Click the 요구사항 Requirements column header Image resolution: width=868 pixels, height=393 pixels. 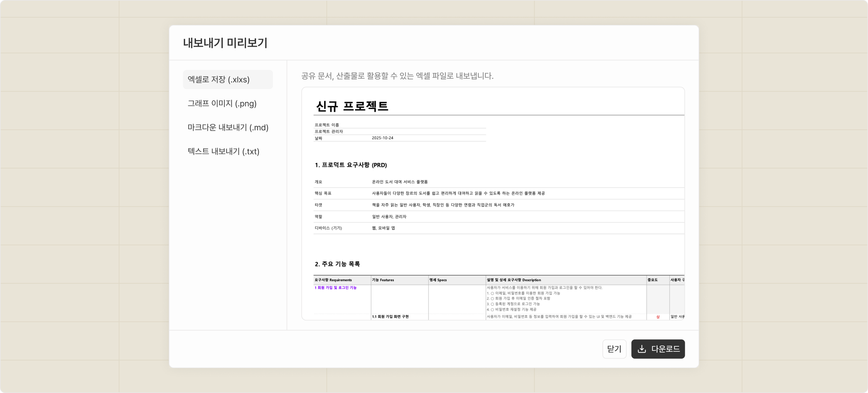[x=333, y=280]
